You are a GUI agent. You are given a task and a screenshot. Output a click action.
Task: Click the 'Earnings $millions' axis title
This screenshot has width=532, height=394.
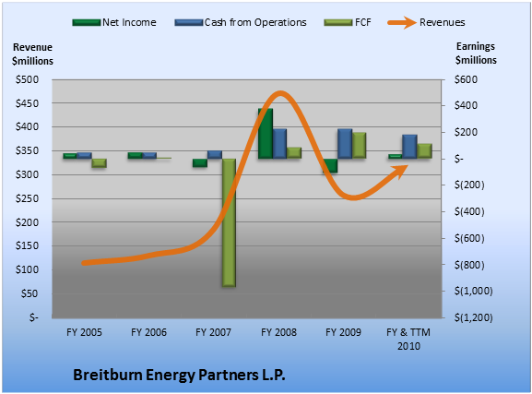click(x=476, y=54)
